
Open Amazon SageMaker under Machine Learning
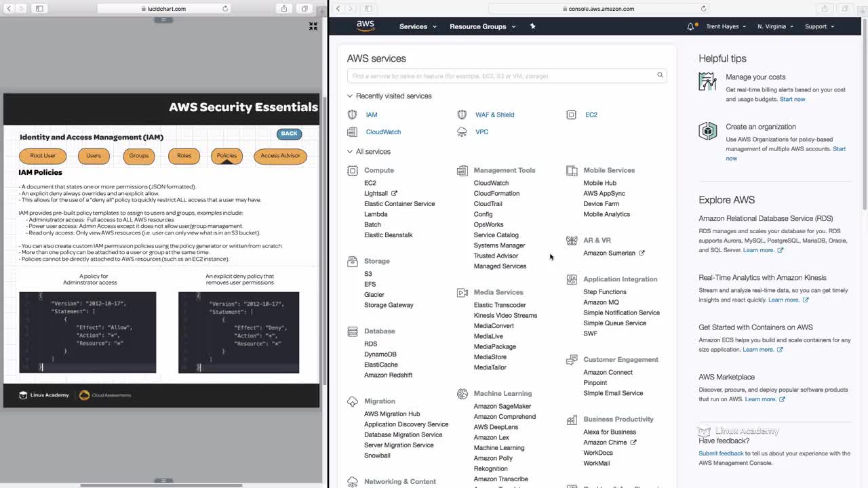pyautogui.click(x=502, y=407)
